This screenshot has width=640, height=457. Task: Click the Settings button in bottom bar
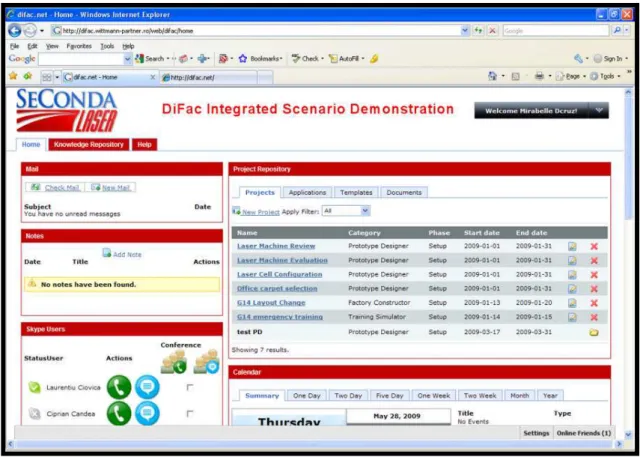point(536,433)
